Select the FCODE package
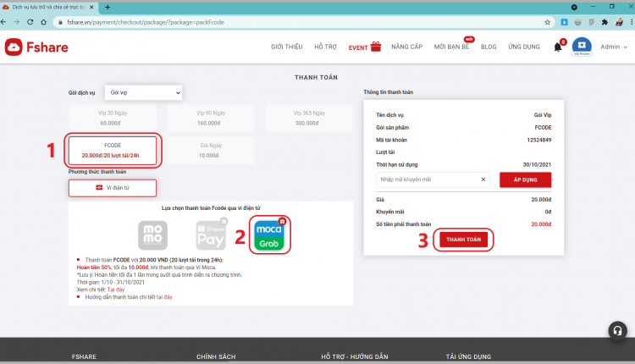This screenshot has width=635, height=364. tap(113, 150)
